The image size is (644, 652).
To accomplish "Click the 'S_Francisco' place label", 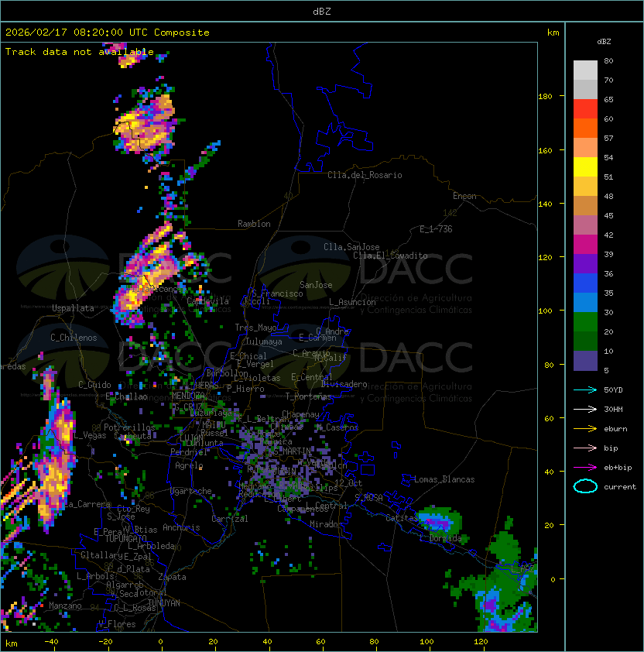I will (x=277, y=293).
